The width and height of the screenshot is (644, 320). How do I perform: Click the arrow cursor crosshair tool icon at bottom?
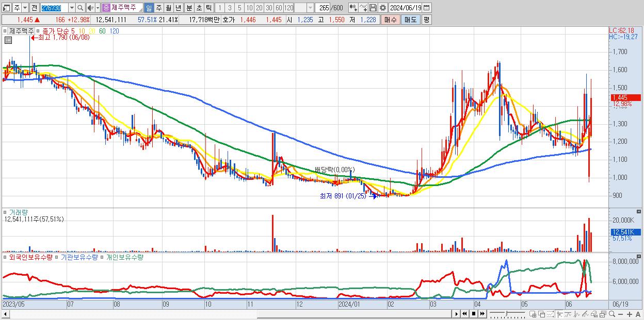[559, 314]
